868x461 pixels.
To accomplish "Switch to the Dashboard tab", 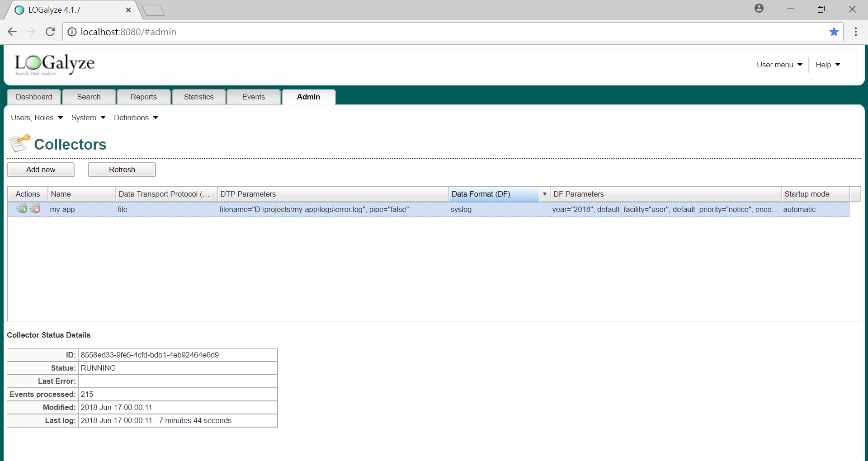I will click(34, 97).
